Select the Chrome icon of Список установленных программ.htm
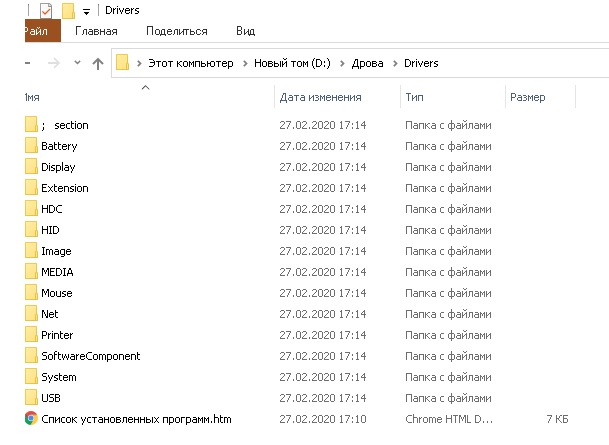Image resolution: width=609 pixels, height=445 pixels. 31,419
